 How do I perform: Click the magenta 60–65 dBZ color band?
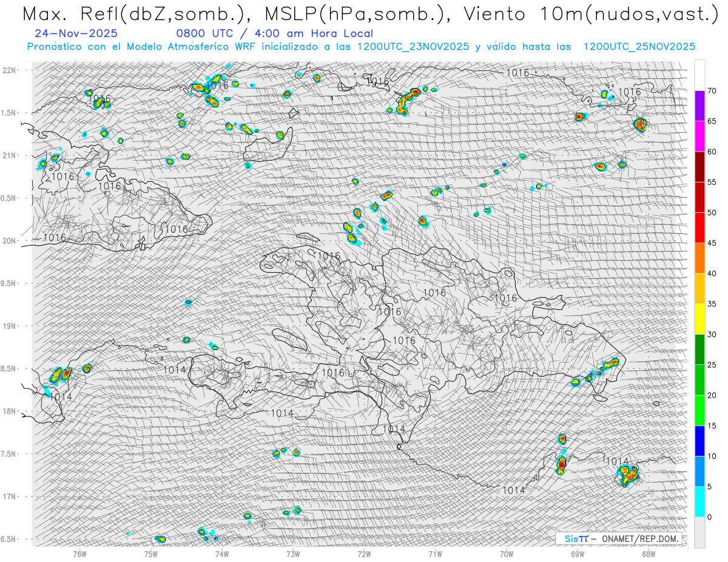point(699,136)
